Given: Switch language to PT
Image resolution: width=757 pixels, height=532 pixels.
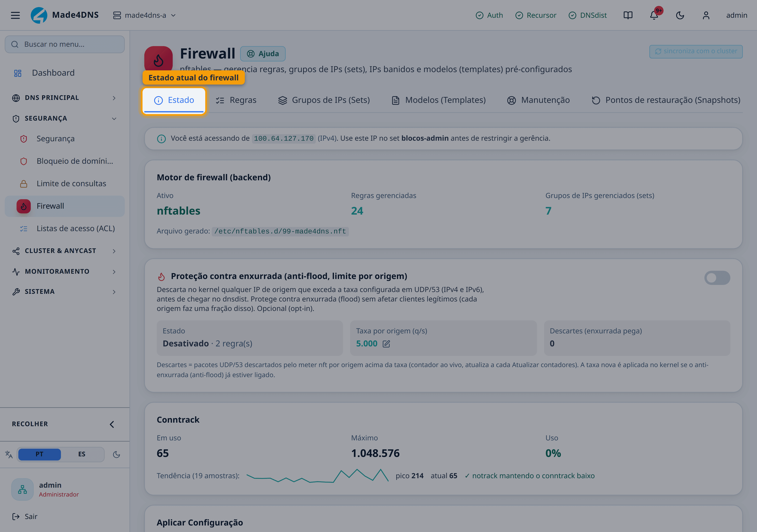Looking at the screenshot, I should [x=40, y=454].
